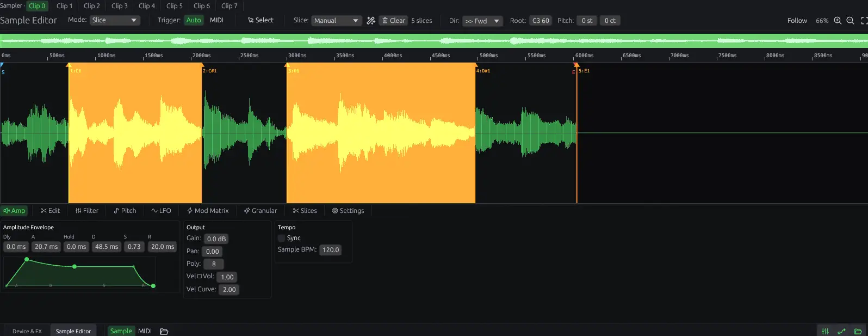Zoom out of the waveform
868x336 pixels.
tap(850, 21)
